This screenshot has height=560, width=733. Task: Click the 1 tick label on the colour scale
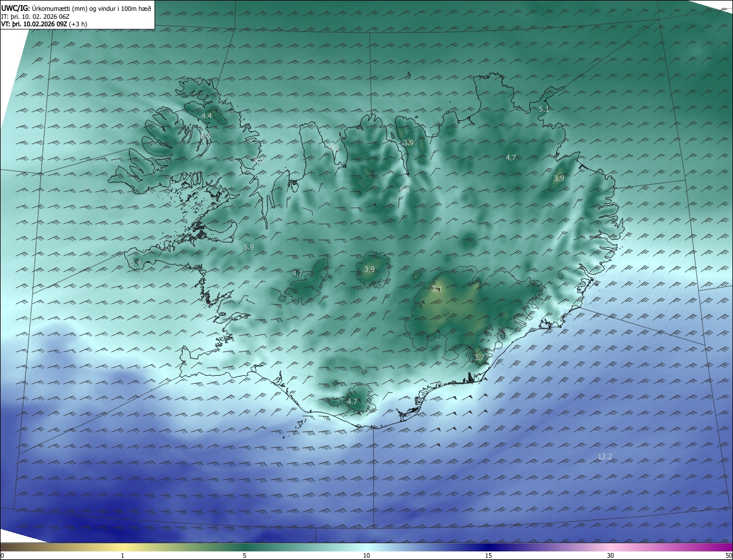click(x=123, y=555)
